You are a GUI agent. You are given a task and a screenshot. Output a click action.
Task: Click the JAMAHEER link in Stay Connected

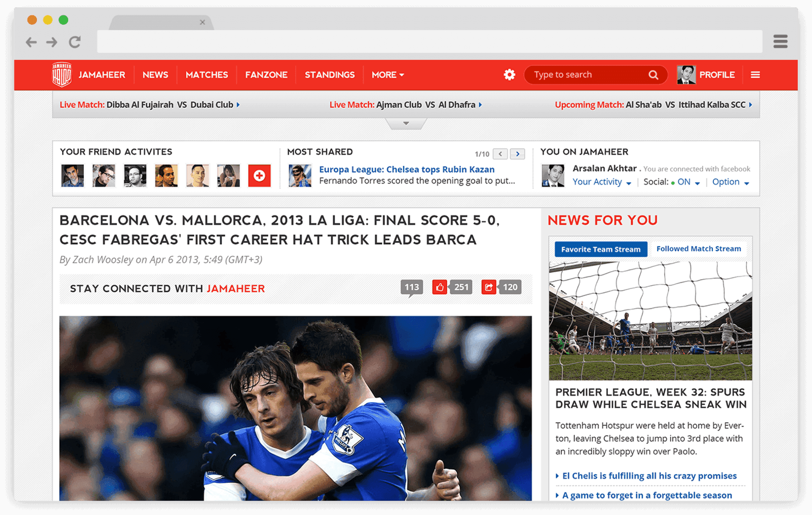click(236, 289)
